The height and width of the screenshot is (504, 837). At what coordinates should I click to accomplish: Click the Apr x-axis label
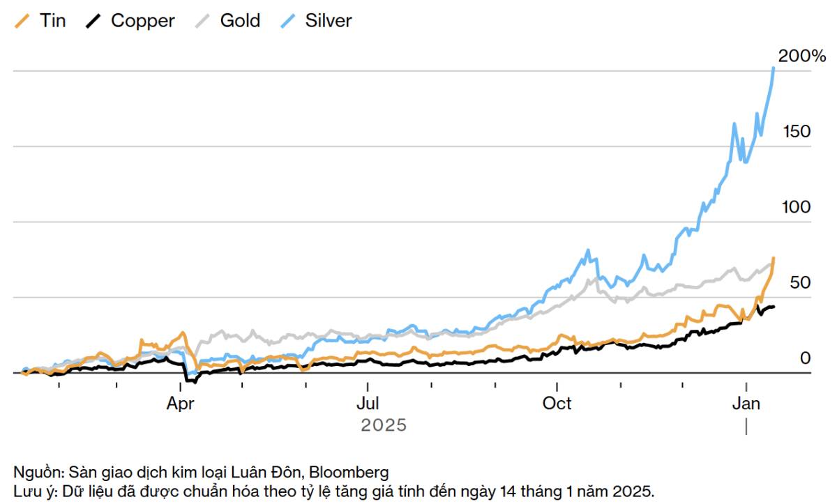[181, 404]
